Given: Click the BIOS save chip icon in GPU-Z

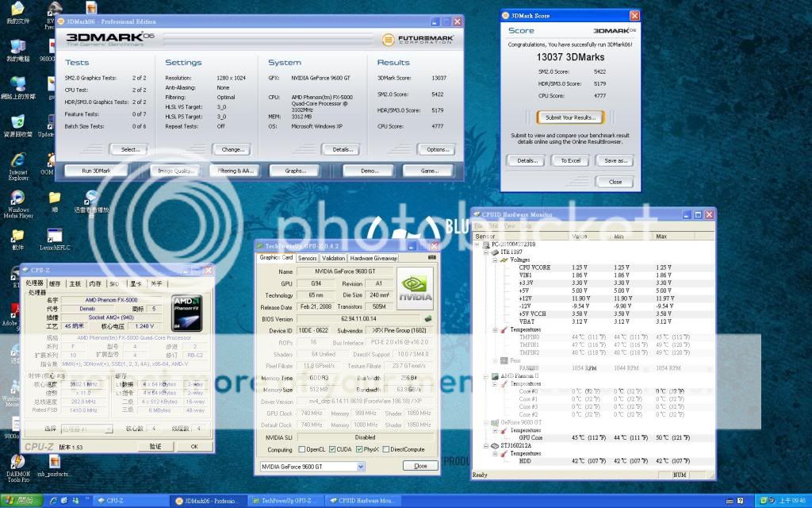Looking at the screenshot, I should click(427, 319).
